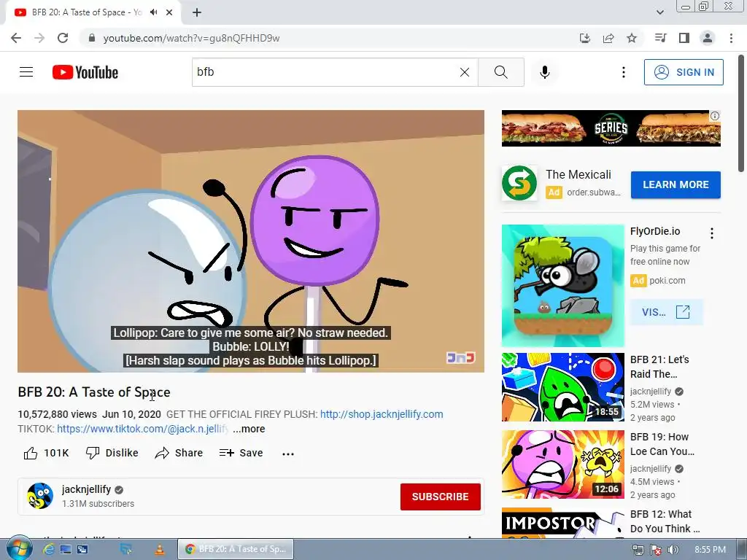Mute the tab using the speaker icon
Image resolution: width=747 pixels, height=560 pixels.
tap(153, 12)
